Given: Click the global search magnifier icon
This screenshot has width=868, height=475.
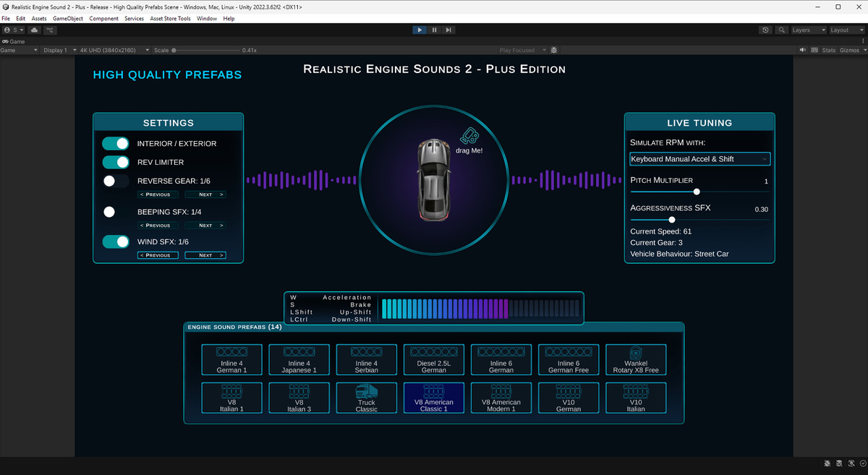Looking at the screenshot, I should pos(782,30).
